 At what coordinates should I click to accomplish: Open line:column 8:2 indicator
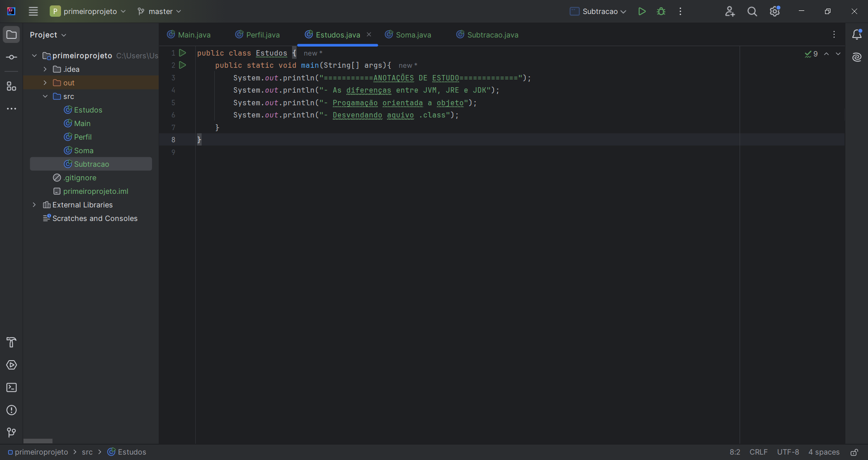click(x=735, y=452)
